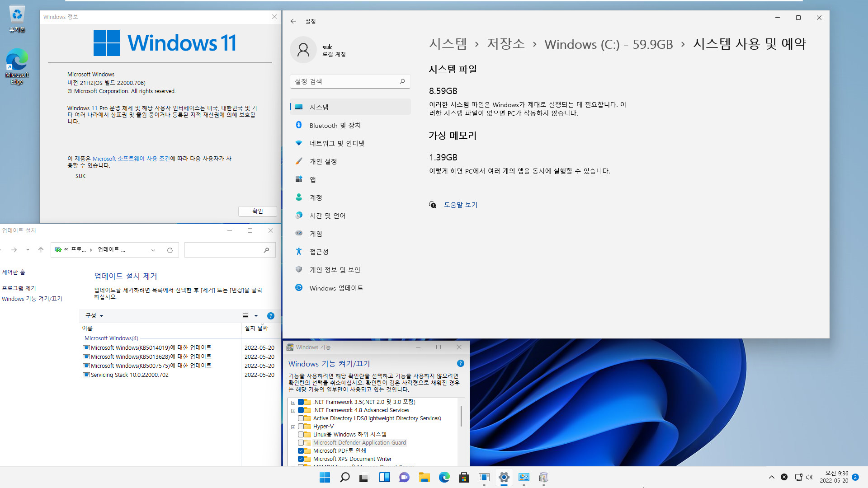Collapse the Microsoft Windows(4) group
Screen dimensions: 868x488
pos(111,338)
